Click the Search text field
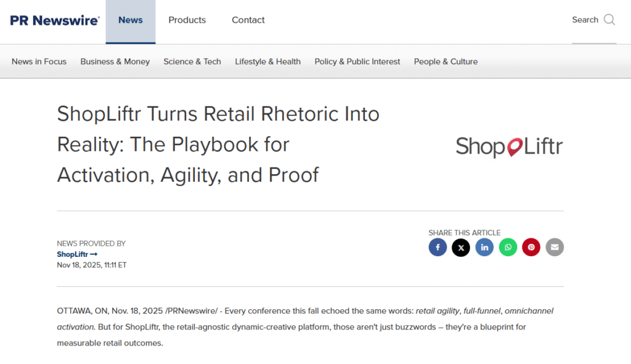 coord(585,20)
